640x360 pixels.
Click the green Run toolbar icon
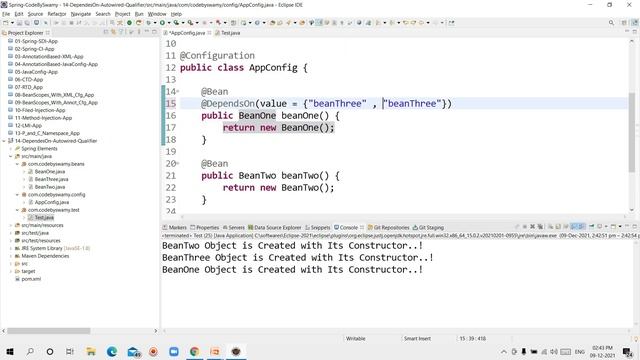[162, 23]
